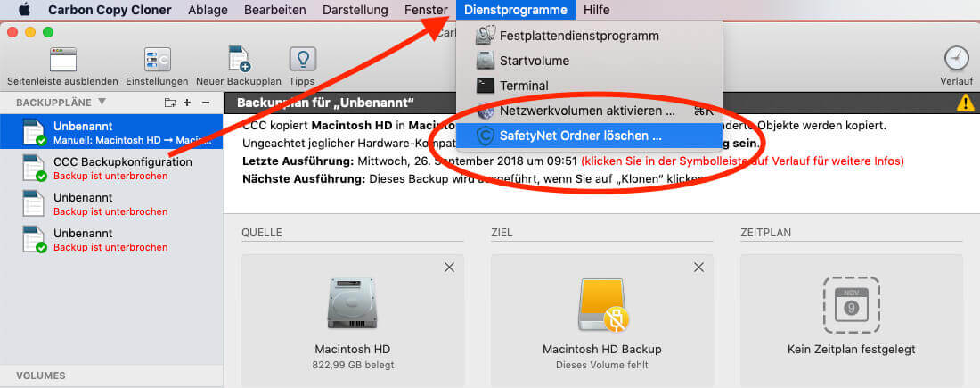Show the Verlauf clock icon
This screenshot has width=980, height=388.
pos(956,59)
